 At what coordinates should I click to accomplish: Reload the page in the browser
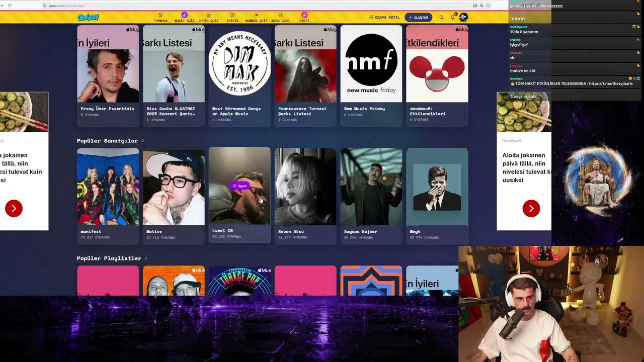[11, 6]
